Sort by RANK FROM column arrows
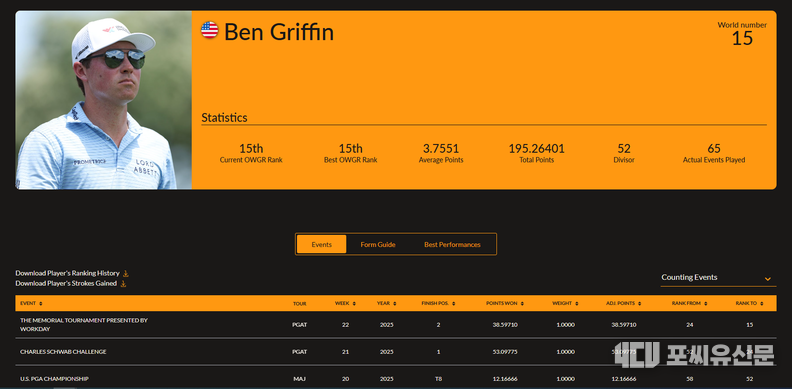 tap(705, 304)
